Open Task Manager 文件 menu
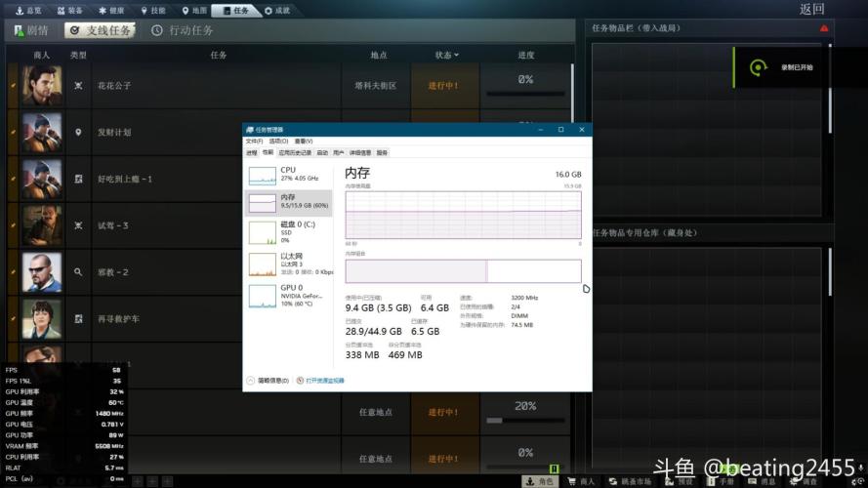This screenshot has height=488, width=868. (x=254, y=142)
